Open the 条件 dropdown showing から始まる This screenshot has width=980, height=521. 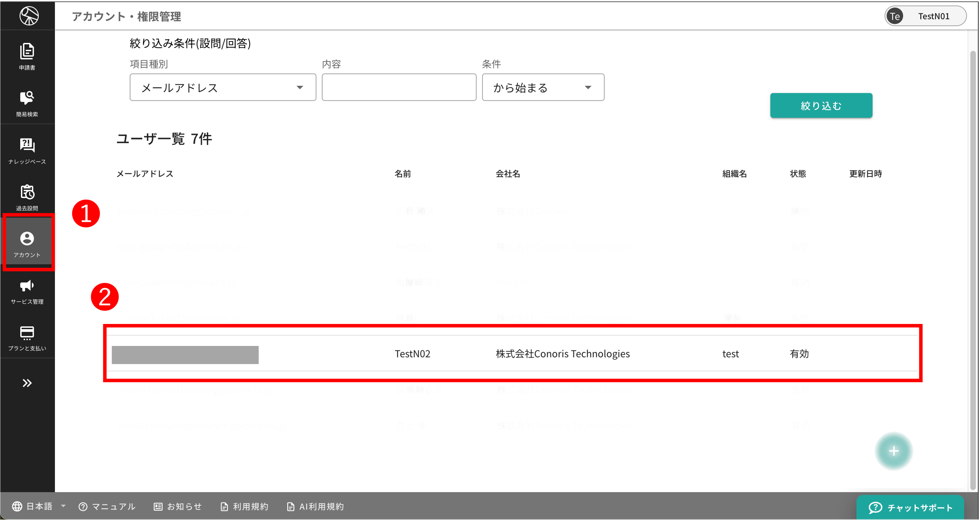(543, 87)
